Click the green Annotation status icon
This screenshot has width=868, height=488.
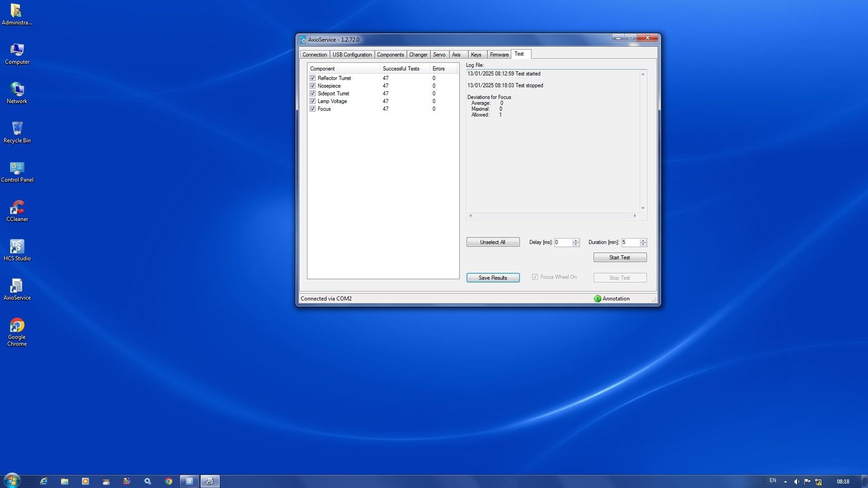click(597, 299)
